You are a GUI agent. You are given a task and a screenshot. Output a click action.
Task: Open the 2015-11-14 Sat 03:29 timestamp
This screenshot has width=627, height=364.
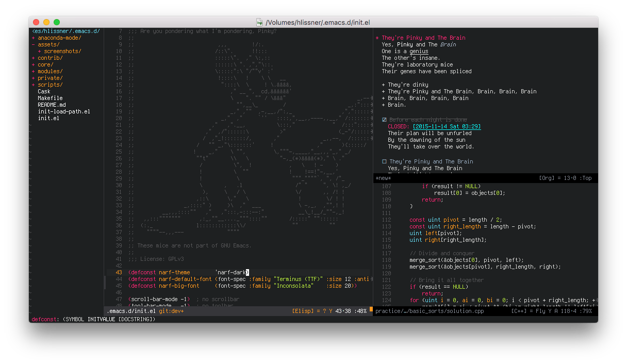click(x=447, y=126)
